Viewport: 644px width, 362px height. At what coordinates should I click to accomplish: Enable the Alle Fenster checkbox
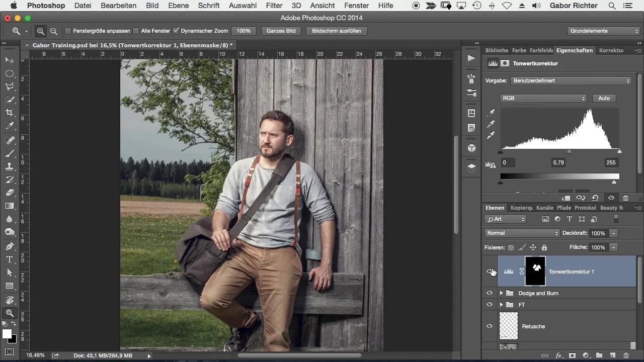(136, 31)
